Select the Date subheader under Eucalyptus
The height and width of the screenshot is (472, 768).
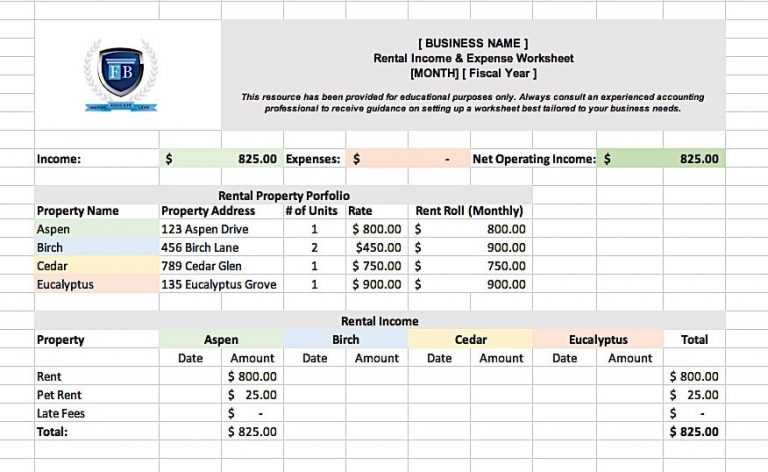pyautogui.click(x=564, y=358)
